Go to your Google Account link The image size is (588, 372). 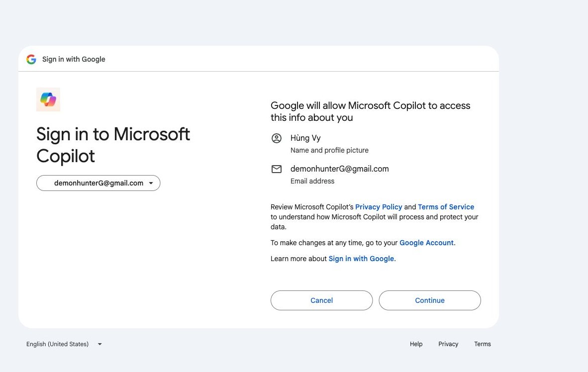(426, 243)
